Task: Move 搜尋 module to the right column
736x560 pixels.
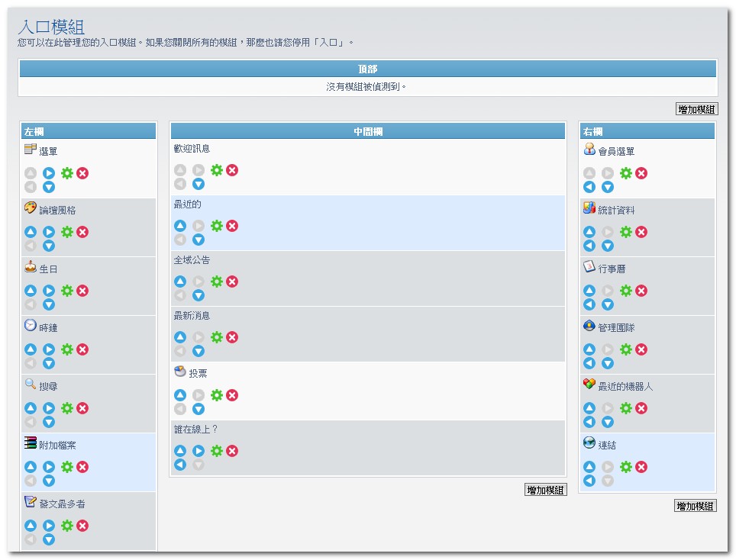Action: coord(49,408)
